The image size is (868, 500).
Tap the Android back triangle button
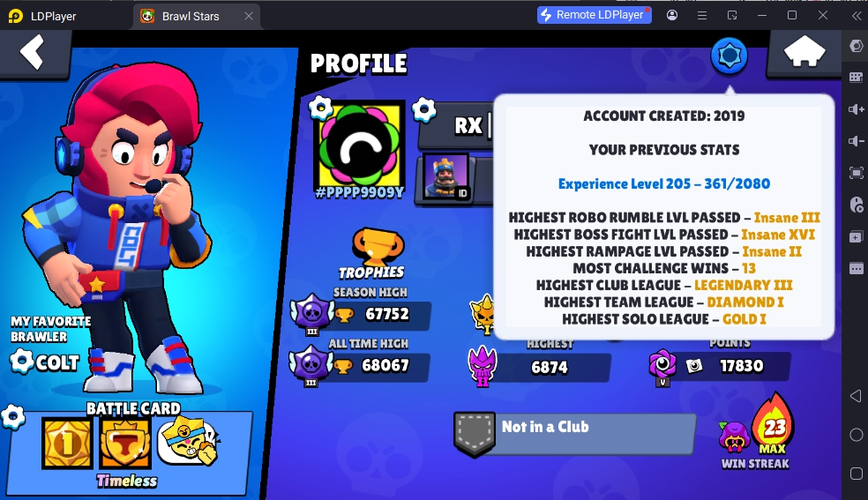click(856, 395)
